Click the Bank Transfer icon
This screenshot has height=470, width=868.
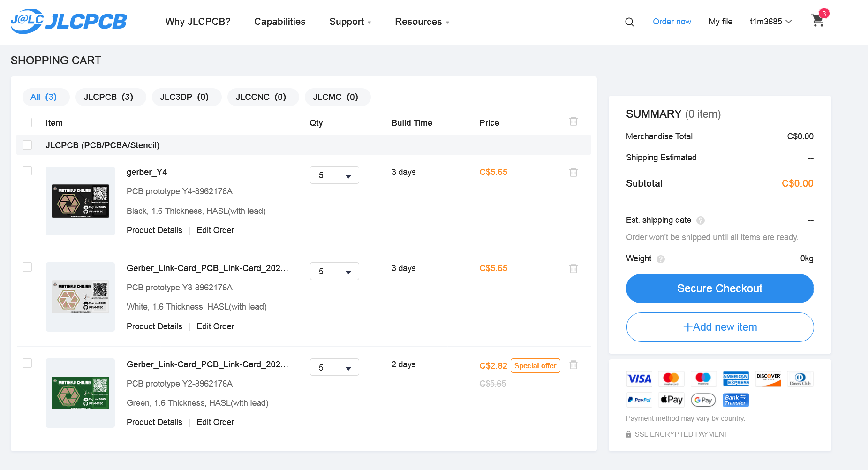pos(735,400)
